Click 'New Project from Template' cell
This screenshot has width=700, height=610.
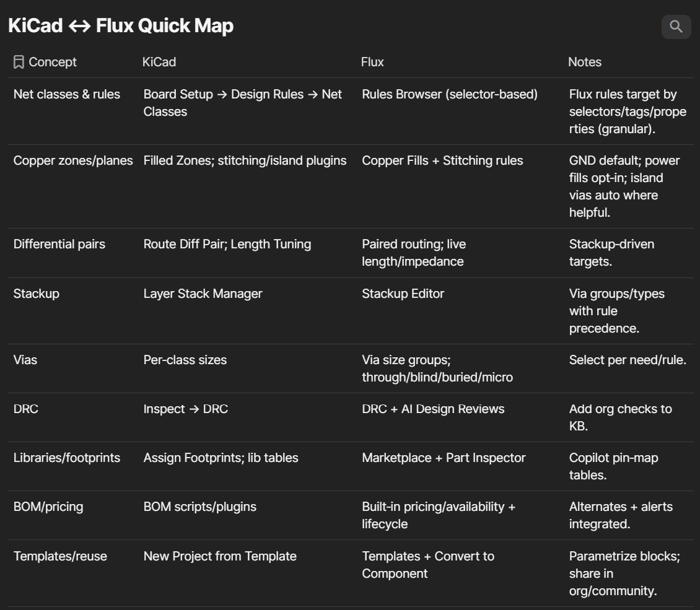[x=220, y=557]
